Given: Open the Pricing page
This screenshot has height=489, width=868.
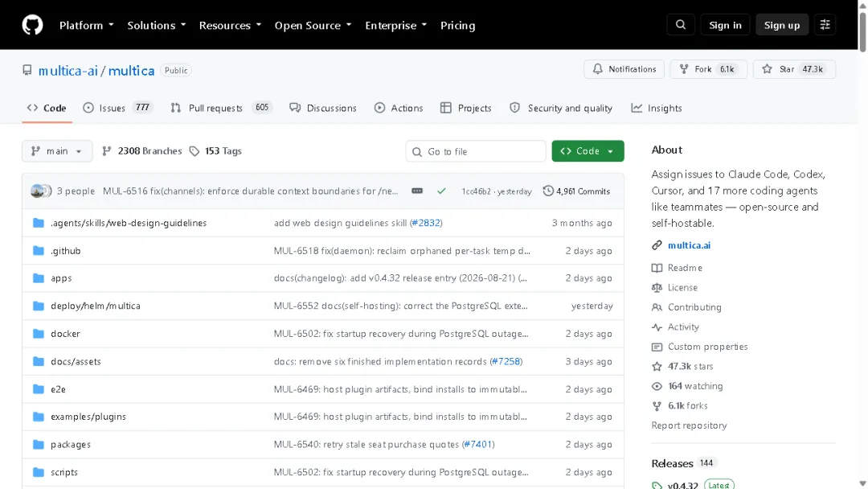Looking at the screenshot, I should pyautogui.click(x=458, y=26).
